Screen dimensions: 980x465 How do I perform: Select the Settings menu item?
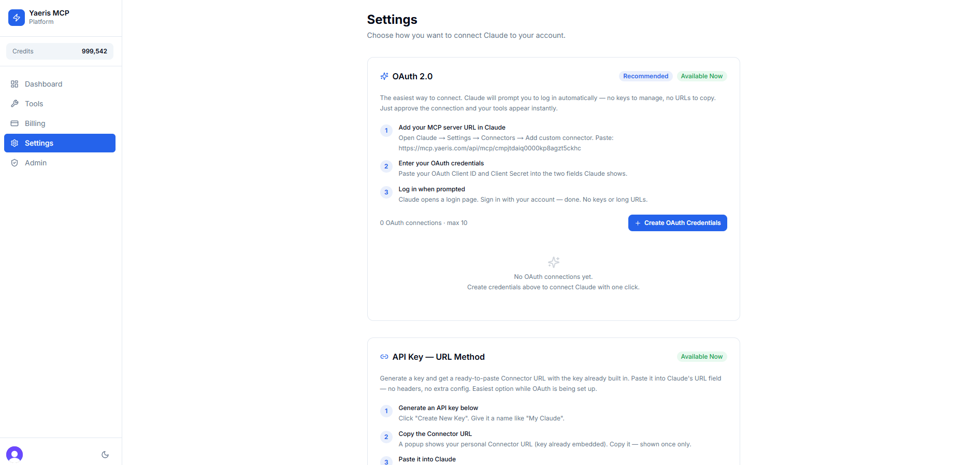60,143
